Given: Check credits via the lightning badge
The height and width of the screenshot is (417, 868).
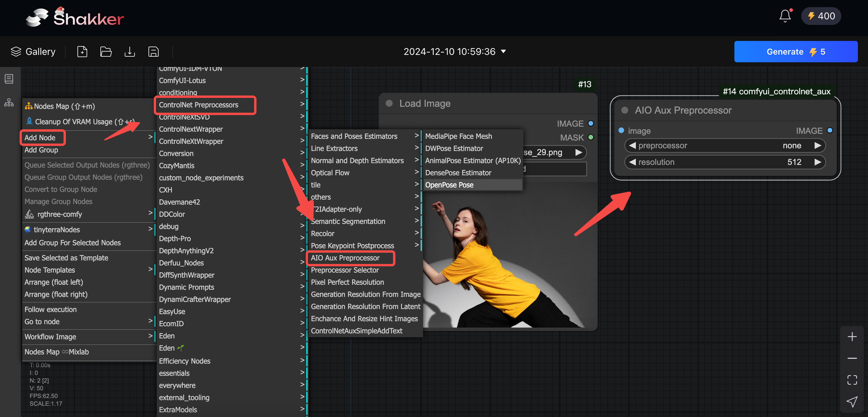Looking at the screenshot, I should pos(821,15).
